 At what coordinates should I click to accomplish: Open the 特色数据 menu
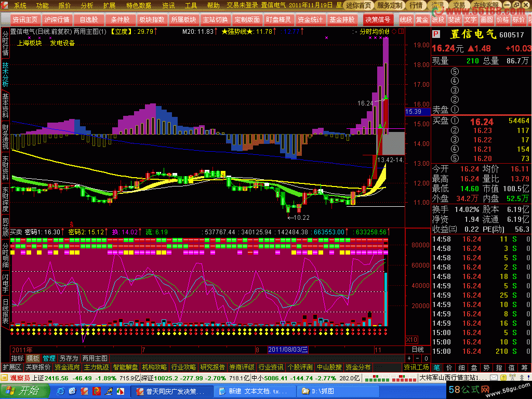(x=139, y=5)
